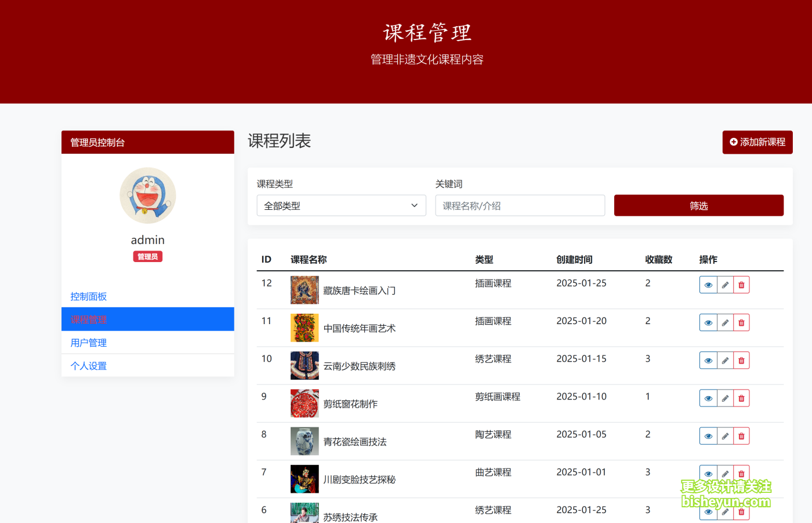Click the red 管理员 badge under admin

click(147, 256)
